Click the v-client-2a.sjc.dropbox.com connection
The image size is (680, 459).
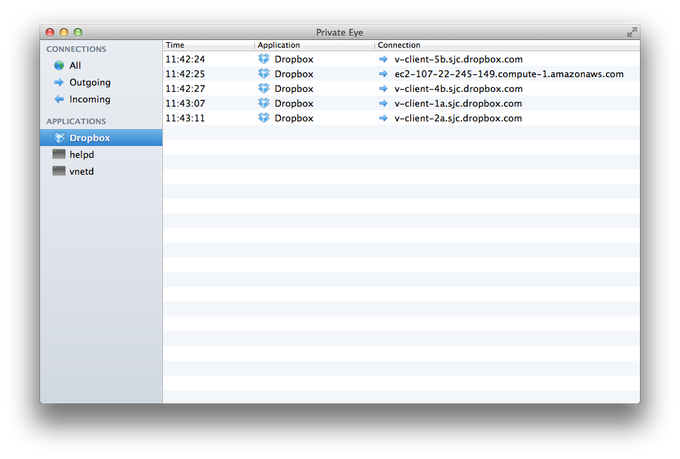coord(458,118)
